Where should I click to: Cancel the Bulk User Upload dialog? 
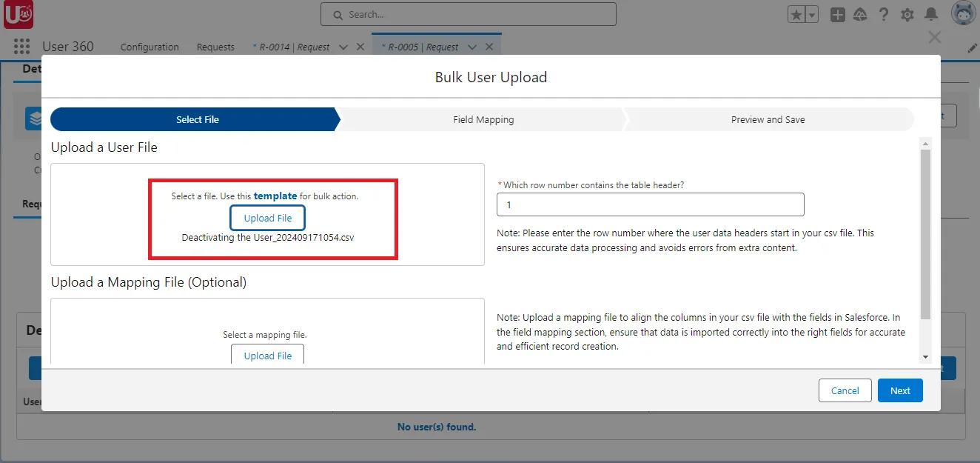(845, 390)
